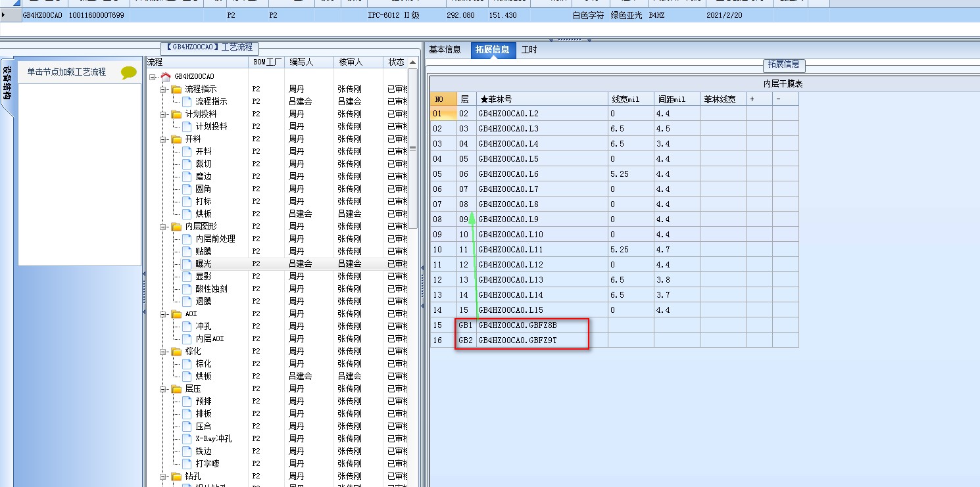Click the folder icon of AOI group
This screenshot has height=487, width=980.
point(176,314)
